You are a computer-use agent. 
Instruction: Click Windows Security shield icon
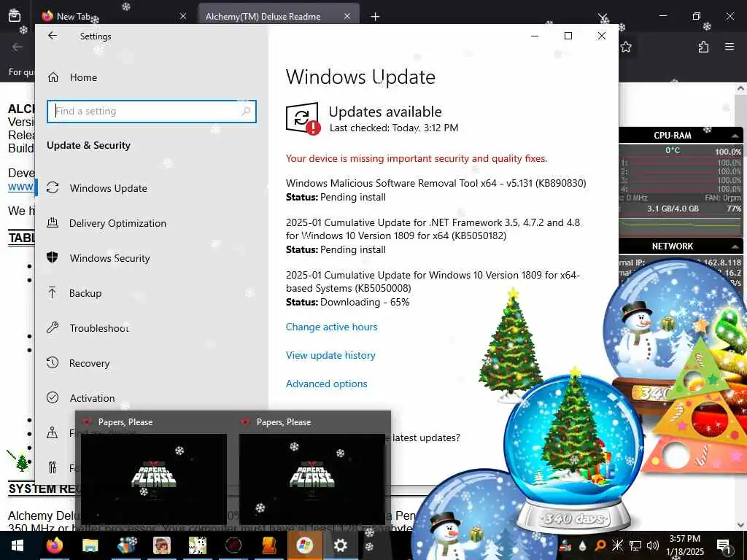pyautogui.click(x=53, y=257)
